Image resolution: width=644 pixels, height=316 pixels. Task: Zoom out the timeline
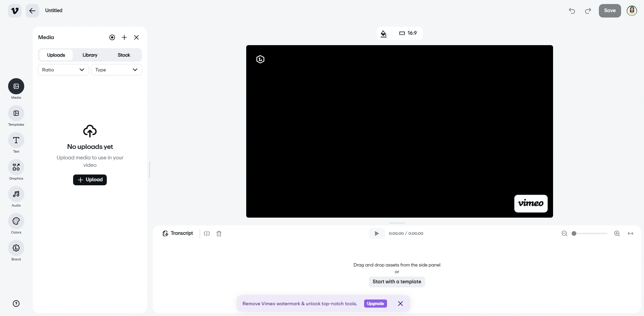(565, 233)
